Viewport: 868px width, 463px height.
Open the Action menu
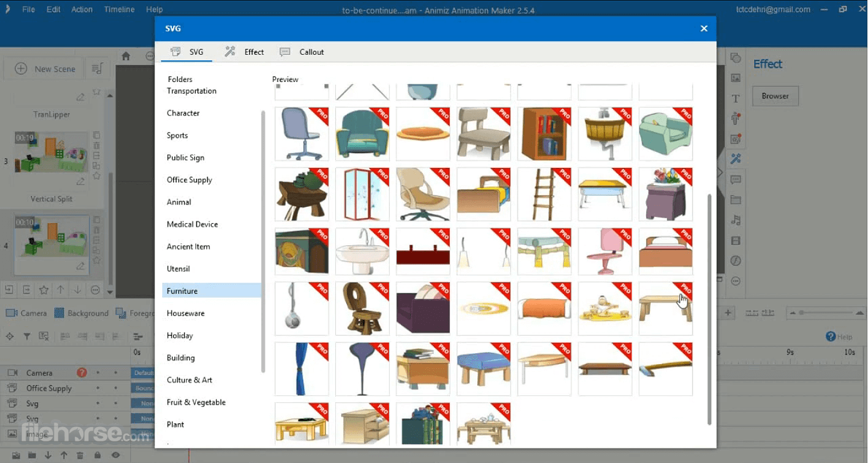click(82, 10)
